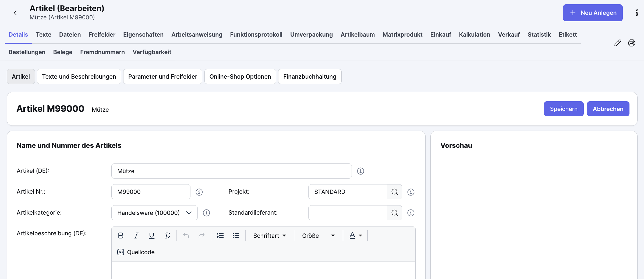The width and height of the screenshot is (644, 279).
Task: Redo the last change in the editor
Action: tap(201, 235)
